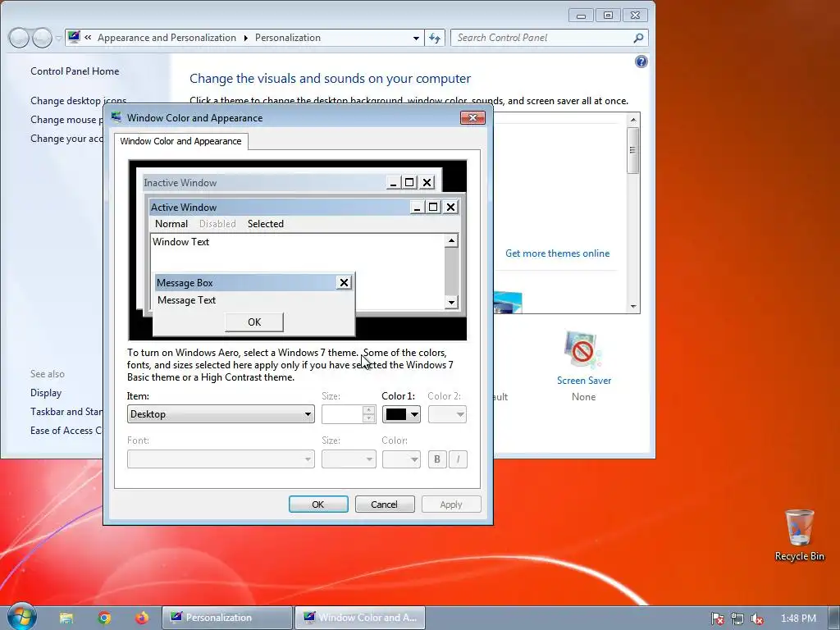Click the taskbar clock showing 1:48 PM
Viewport: 840px width, 630px height.
pyautogui.click(x=798, y=619)
